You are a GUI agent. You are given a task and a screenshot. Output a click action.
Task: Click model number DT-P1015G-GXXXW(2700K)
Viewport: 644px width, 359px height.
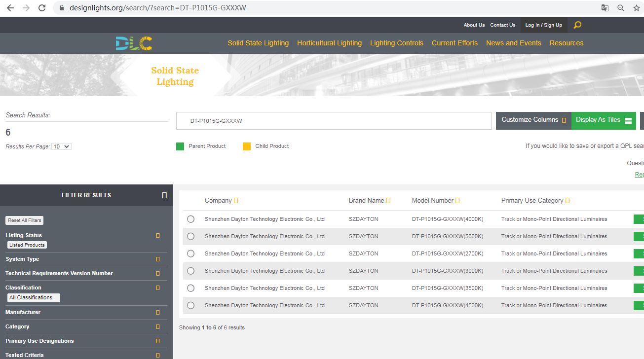pyautogui.click(x=448, y=254)
